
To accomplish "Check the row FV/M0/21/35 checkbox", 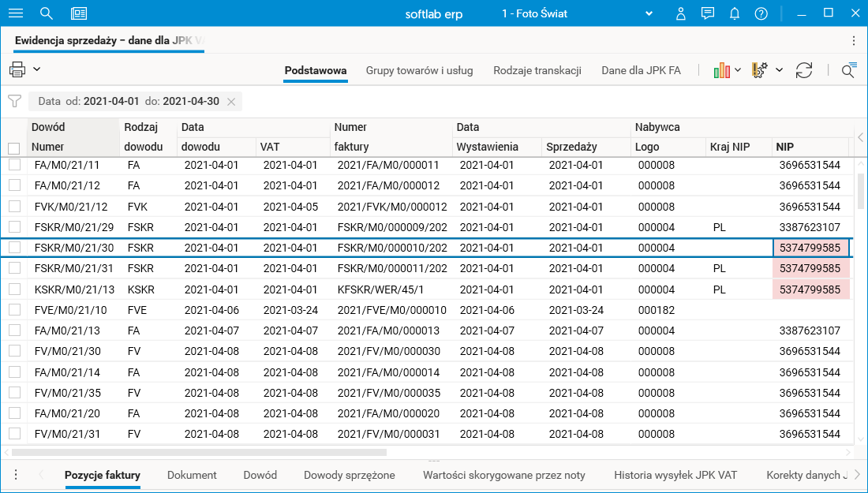I will pos(14,392).
